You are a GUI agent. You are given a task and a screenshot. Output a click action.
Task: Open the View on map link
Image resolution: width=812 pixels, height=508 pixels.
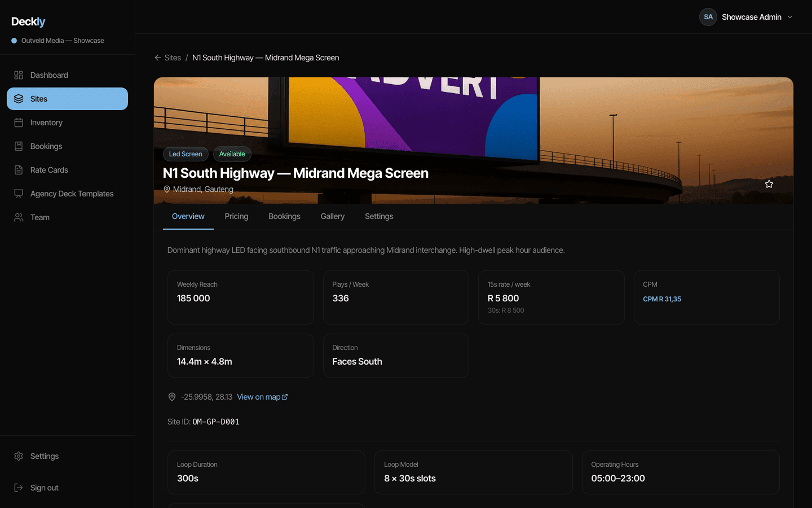[262, 397]
